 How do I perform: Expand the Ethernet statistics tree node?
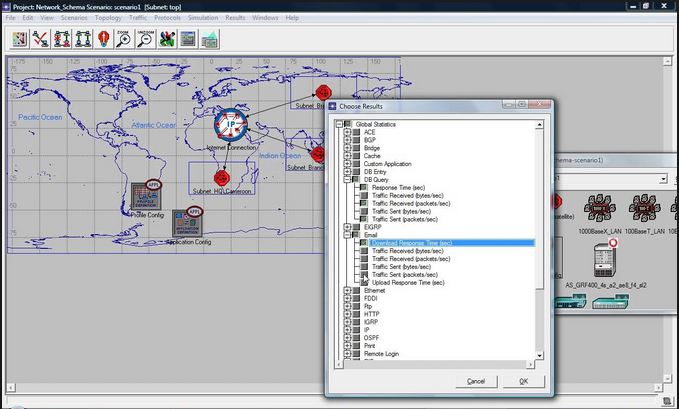pos(349,290)
